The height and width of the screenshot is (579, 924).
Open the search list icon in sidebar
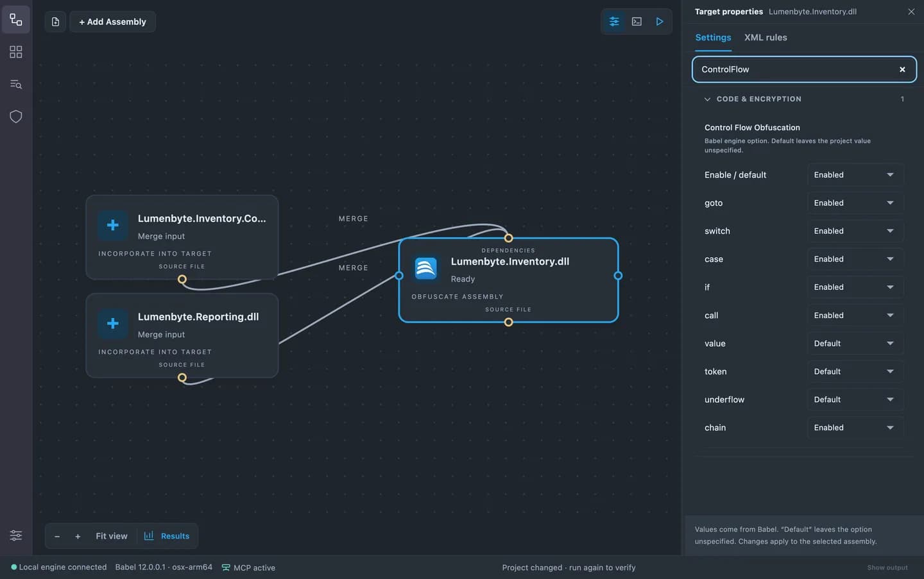tap(16, 84)
